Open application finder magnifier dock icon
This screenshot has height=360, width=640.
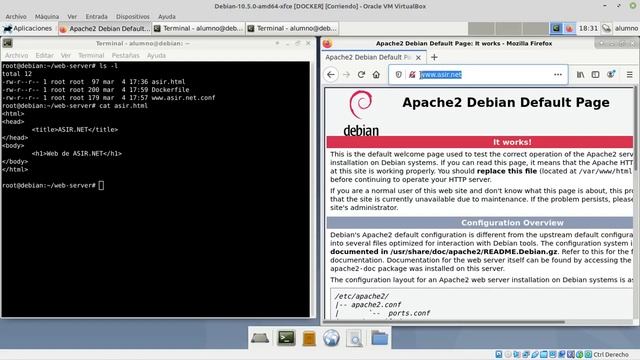click(x=354, y=338)
